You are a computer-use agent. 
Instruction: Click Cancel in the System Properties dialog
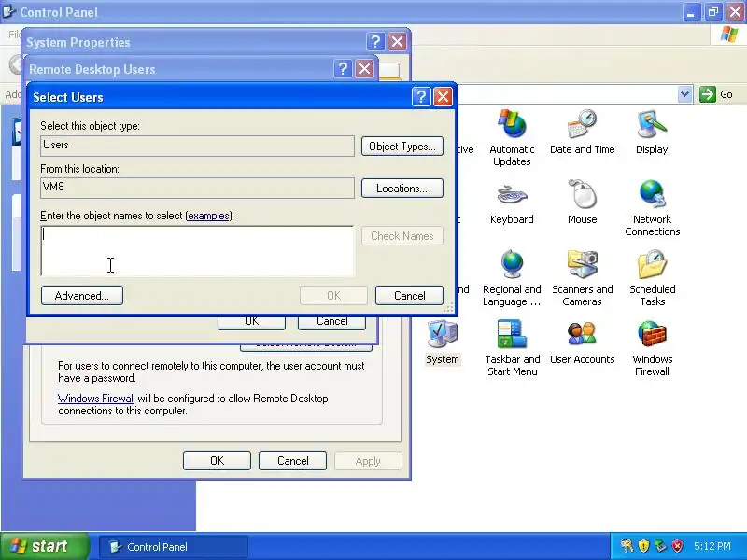coord(292,460)
